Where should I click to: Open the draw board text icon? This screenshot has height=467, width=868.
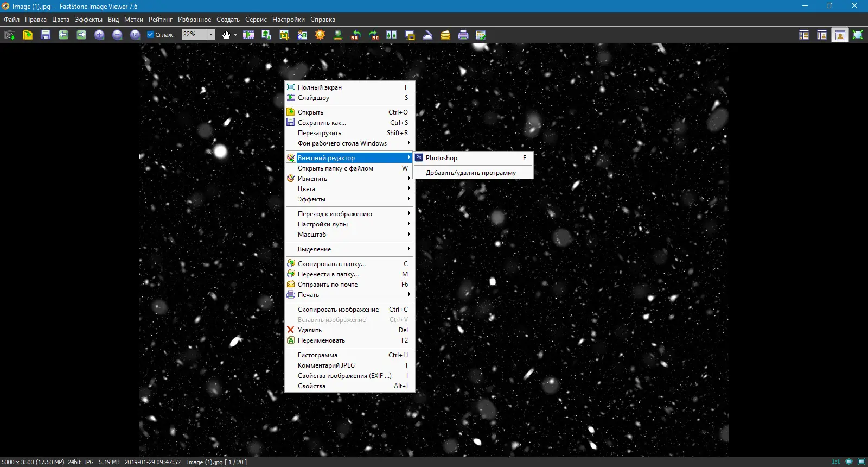click(x=302, y=35)
